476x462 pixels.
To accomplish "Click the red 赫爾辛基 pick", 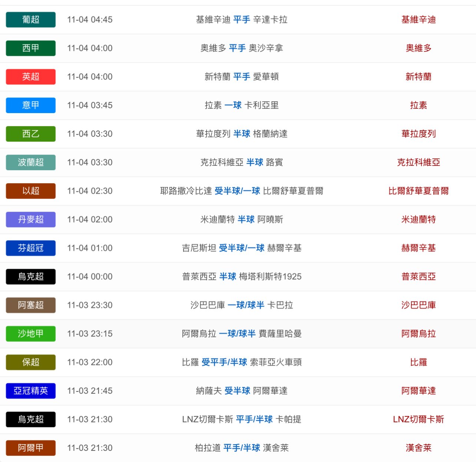I will (418, 248).
